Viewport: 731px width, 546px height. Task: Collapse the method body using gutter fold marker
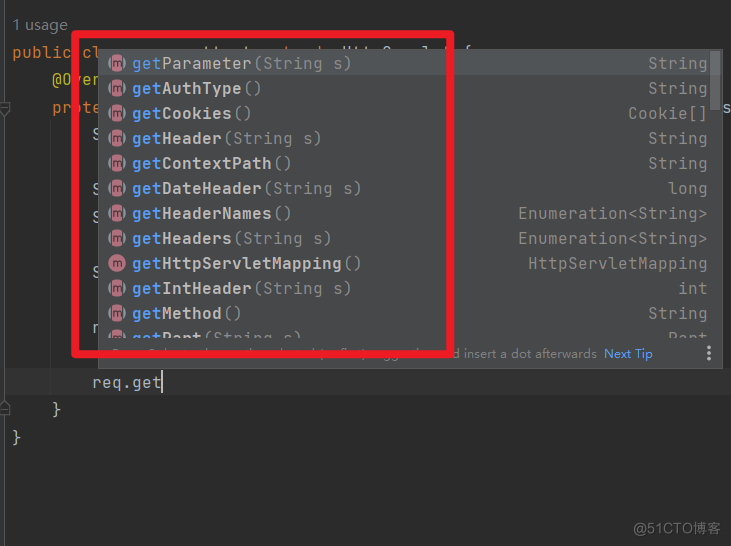point(5,108)
